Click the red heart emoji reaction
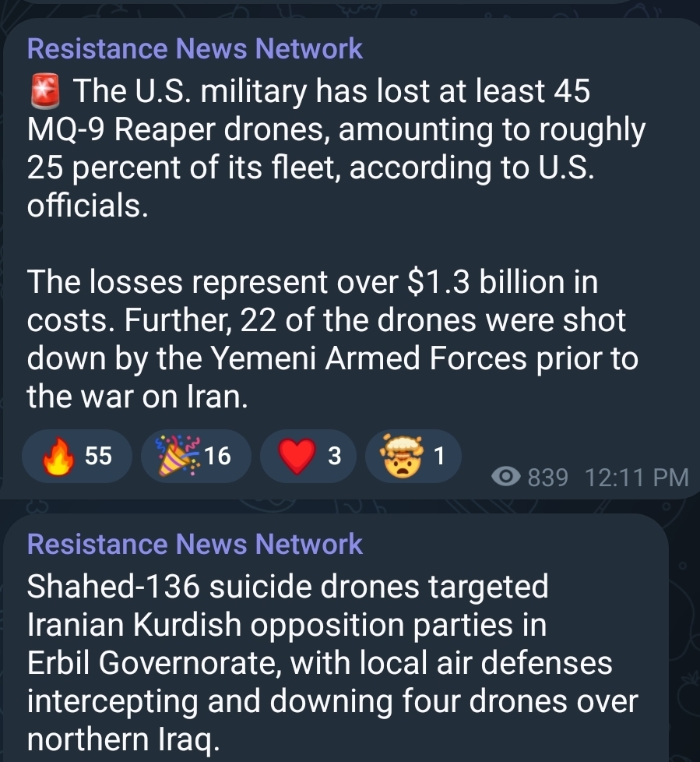Viewport: 700px width, 762px height. pyautogui.click(x=297, y=456)
